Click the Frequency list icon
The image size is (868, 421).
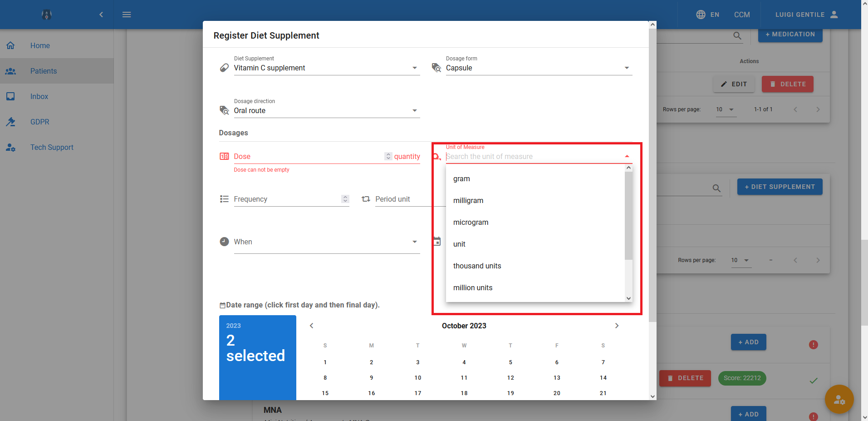click(224, 199)
